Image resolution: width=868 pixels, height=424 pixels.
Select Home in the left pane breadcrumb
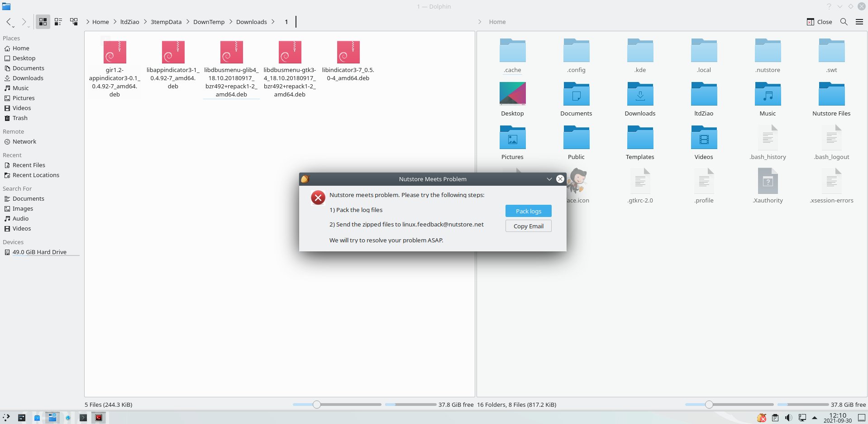100,22
